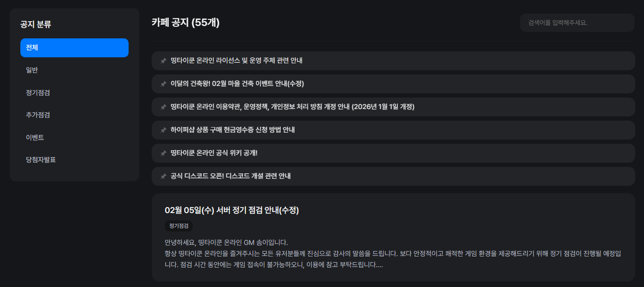
Task: Open the 02월 05일(수) 서버 정기 점검 안내 post title
Action: click(232, 210)
